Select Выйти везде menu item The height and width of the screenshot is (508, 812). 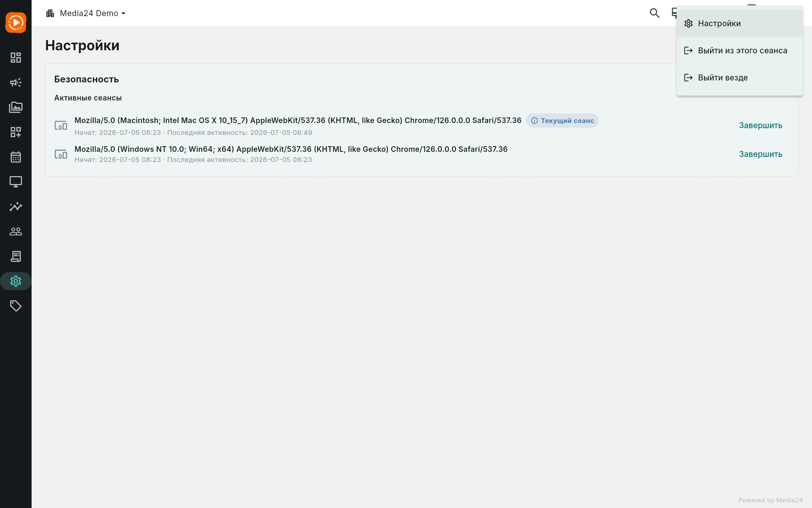740,78
